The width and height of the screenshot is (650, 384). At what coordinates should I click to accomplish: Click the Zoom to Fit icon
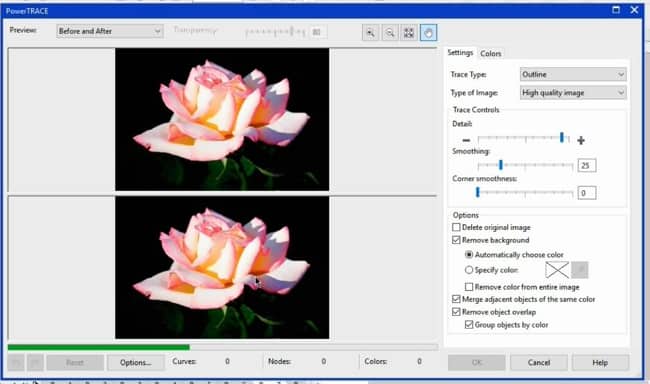(409, 32)
